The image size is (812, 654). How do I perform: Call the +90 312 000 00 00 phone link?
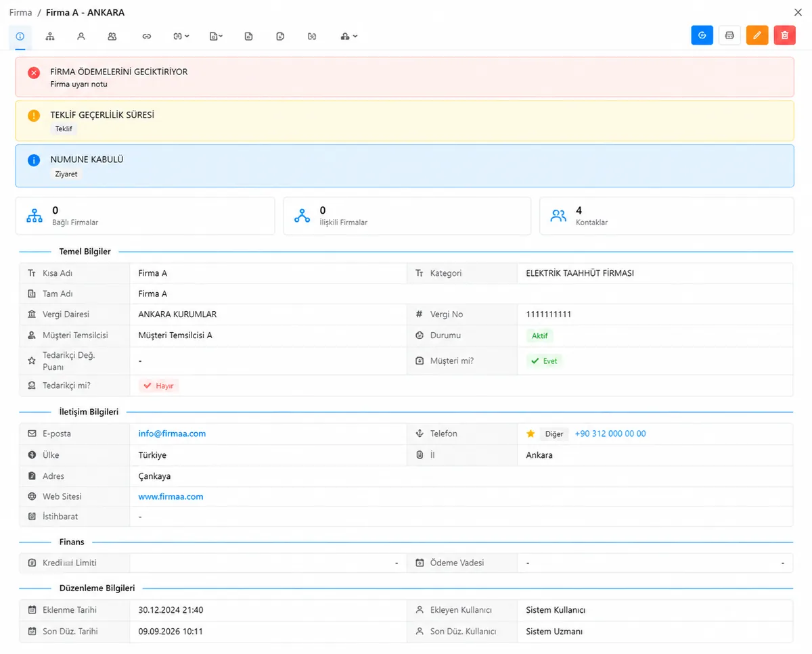[x=610, y=434]
